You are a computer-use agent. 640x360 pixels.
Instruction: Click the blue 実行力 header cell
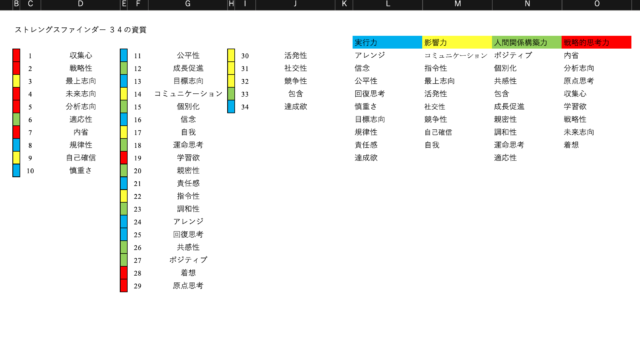[x=387, y=42]
